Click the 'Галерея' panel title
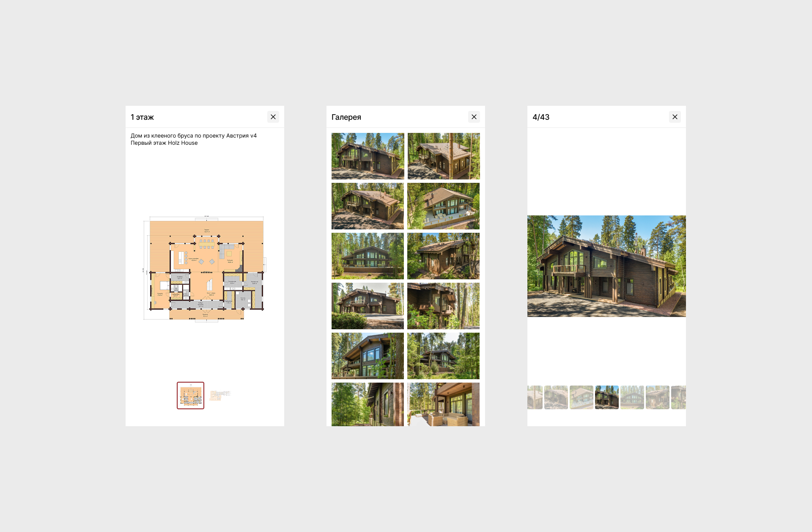 click(x=346, y=117)
